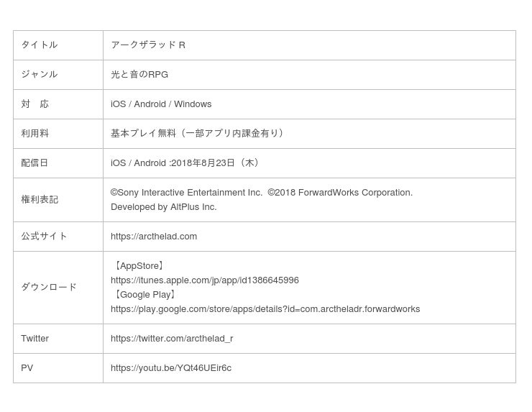Click the iTunes App Store URL
Image resolution: width=532 pixels, height=412 pixels.
point(204,280)
